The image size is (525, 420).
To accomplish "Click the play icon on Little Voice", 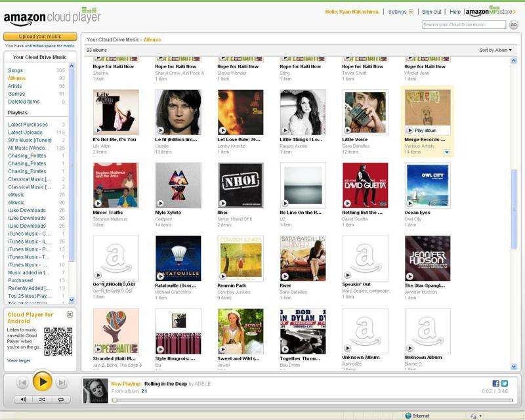I will coord(347,131).
